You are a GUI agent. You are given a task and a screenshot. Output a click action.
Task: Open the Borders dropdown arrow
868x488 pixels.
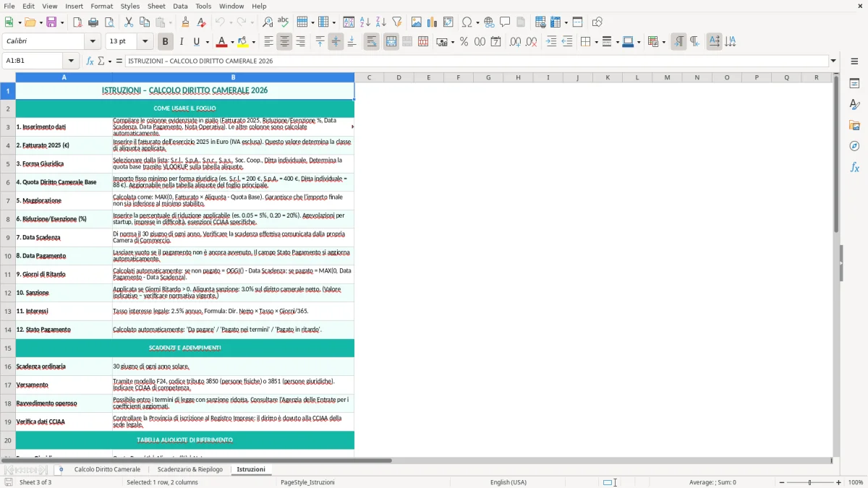pos(595,42)
